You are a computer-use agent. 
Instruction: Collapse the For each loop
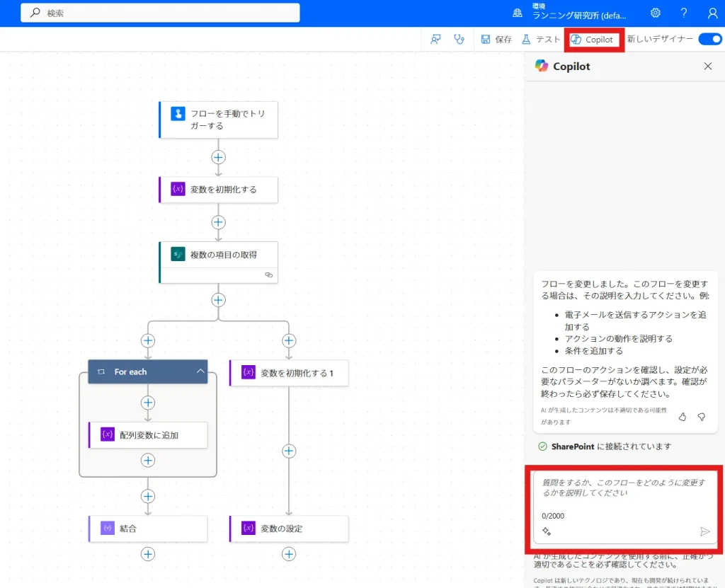click(200, 371)
